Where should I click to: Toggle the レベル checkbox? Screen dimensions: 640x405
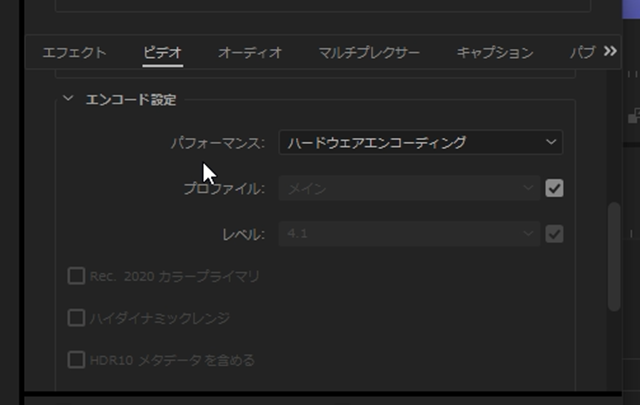coord(554,234)
